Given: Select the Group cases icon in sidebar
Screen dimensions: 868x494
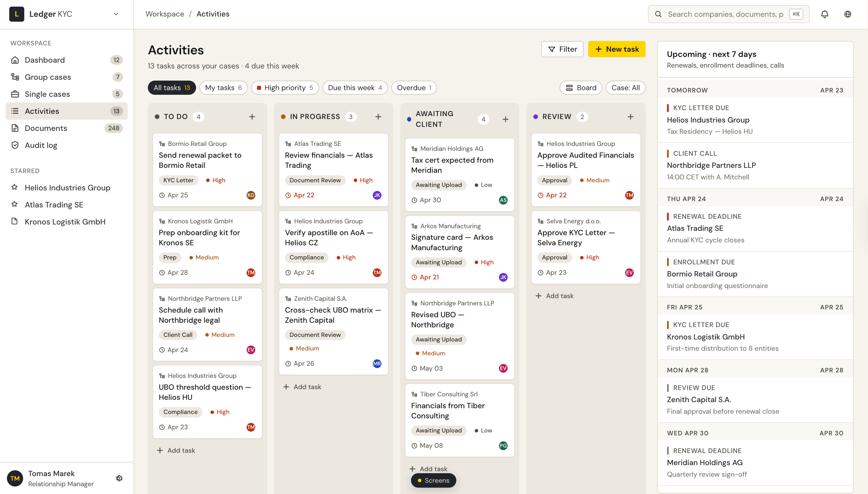Looking at the screenshot, I should coord(15,77).
